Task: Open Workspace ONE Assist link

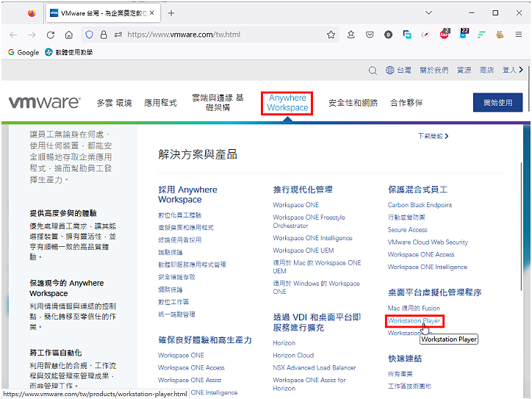Action: [190, 380]
